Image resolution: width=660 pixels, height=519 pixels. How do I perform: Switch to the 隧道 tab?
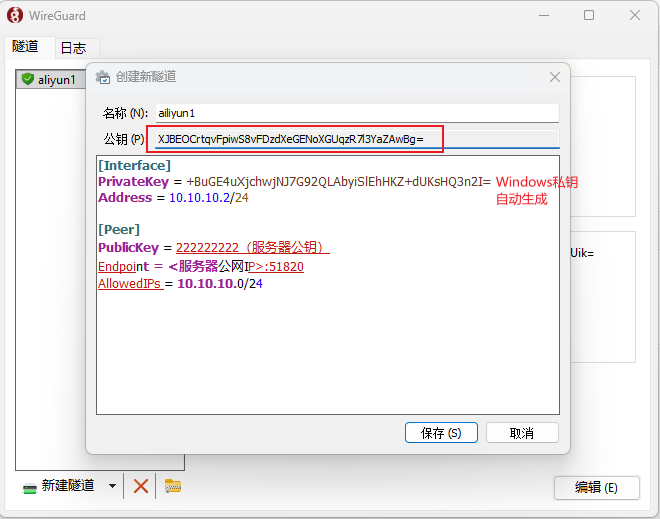tap(26, 47)
